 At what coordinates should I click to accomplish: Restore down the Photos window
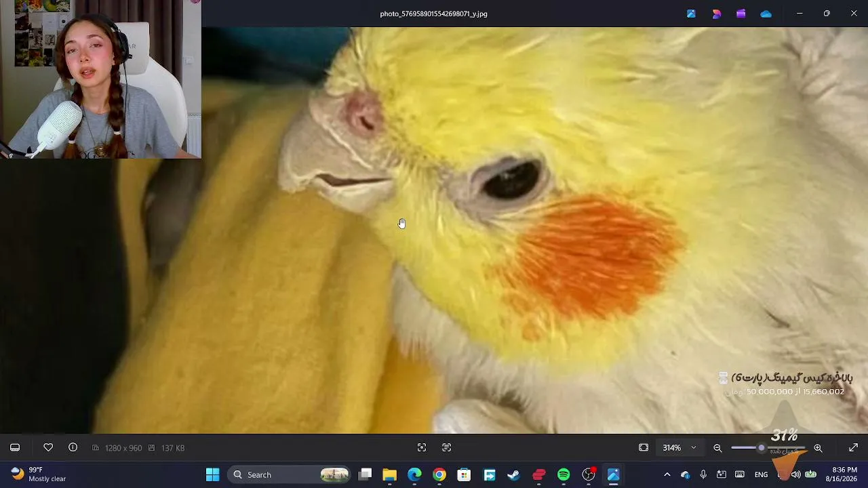[827, 14]
